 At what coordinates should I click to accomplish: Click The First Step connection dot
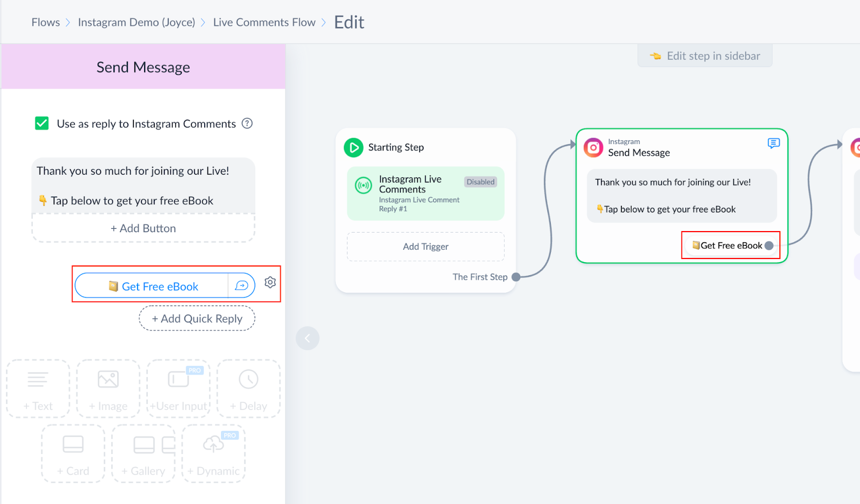(515, 277)
